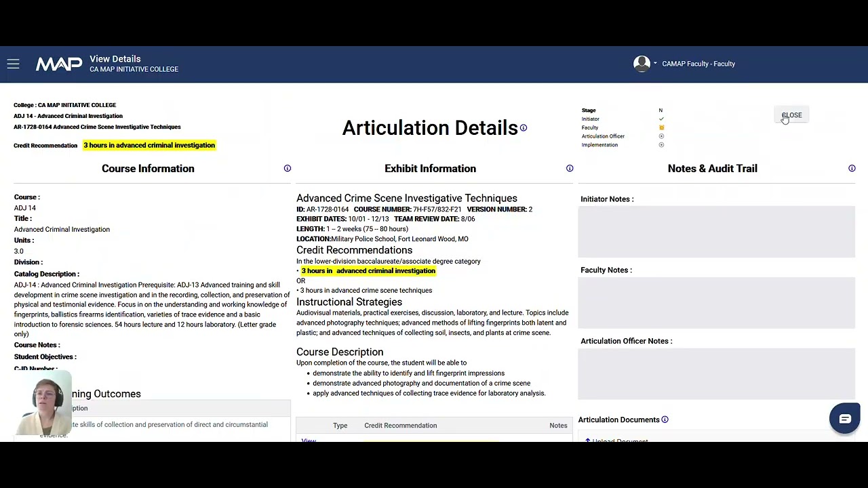Click the Articulation Details info icon

523,127
